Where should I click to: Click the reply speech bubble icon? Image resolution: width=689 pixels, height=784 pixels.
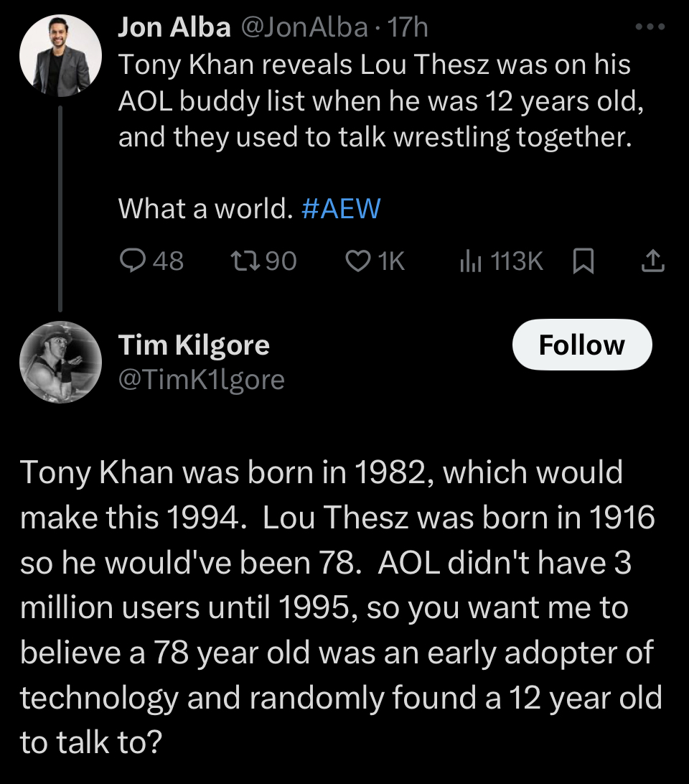click(x=131, y=261)
